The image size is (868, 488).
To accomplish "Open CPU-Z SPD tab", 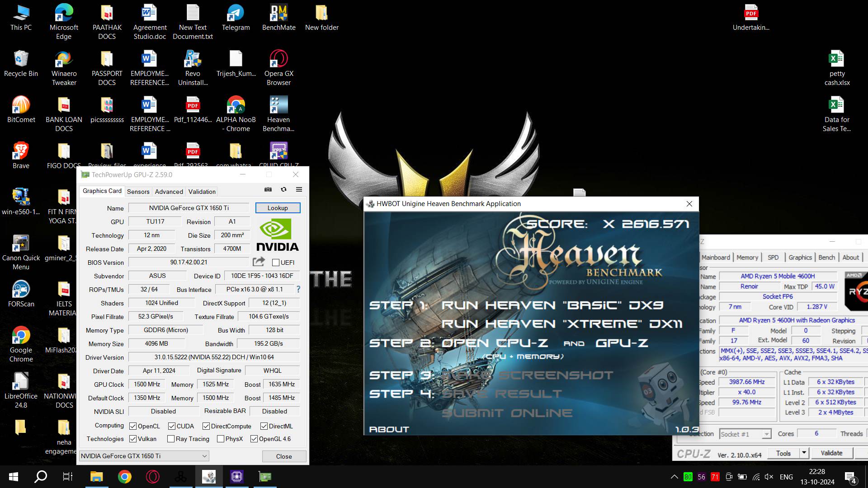I will coord(773,257).
